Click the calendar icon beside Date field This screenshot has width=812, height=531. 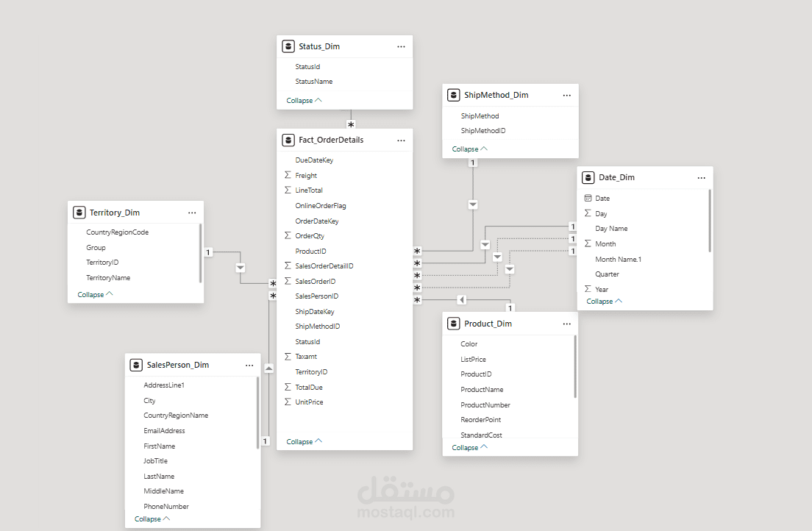click(x=588, y=199)
